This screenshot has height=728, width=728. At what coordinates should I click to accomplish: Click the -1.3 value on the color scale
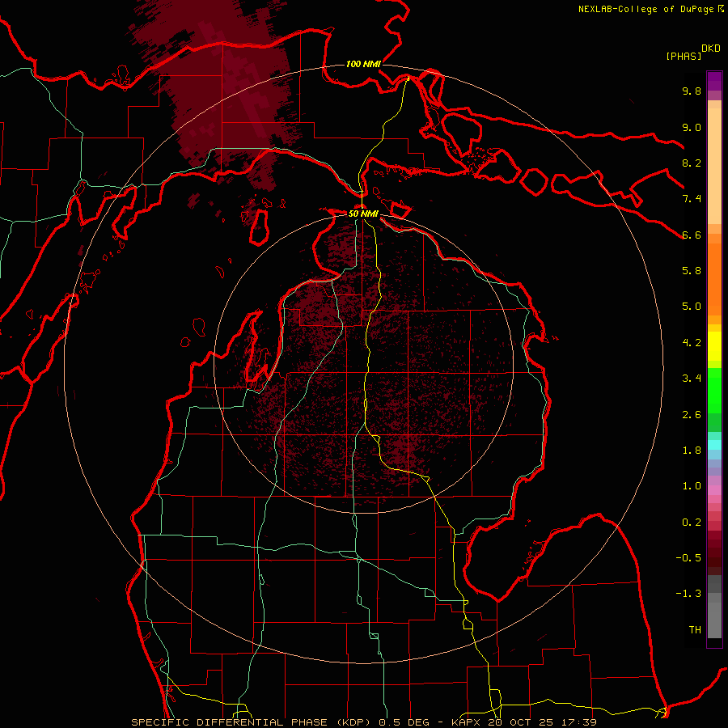pyautogui.click(x=688, y=594)
